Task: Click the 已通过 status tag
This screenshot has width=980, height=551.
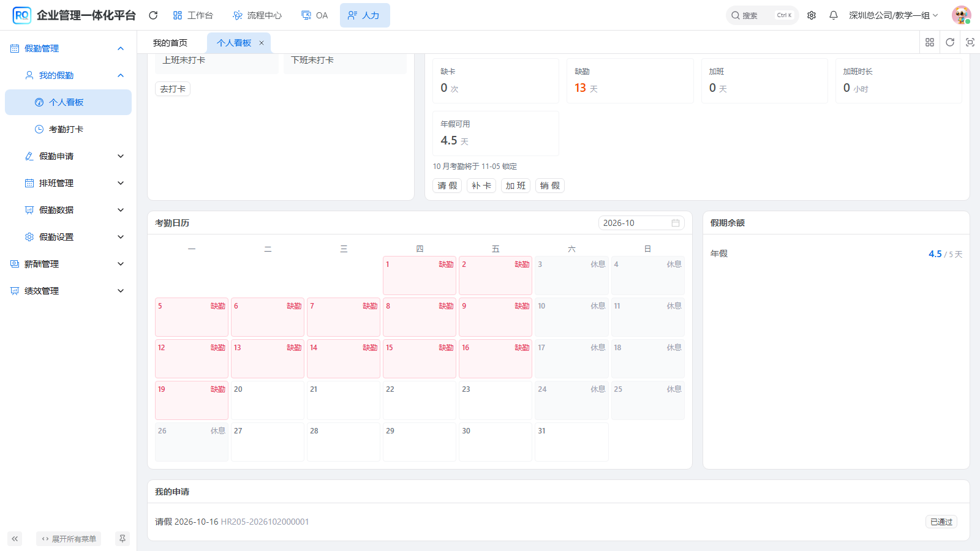Action: point(941,522)
